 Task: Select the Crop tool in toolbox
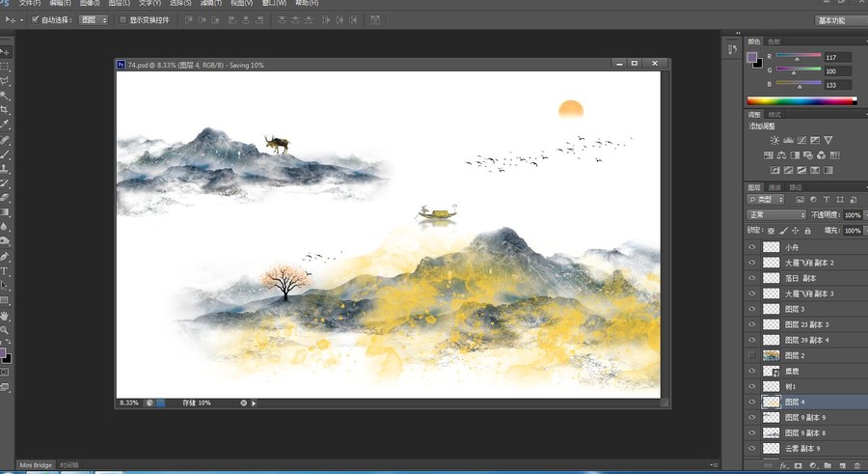click(5, 109)
